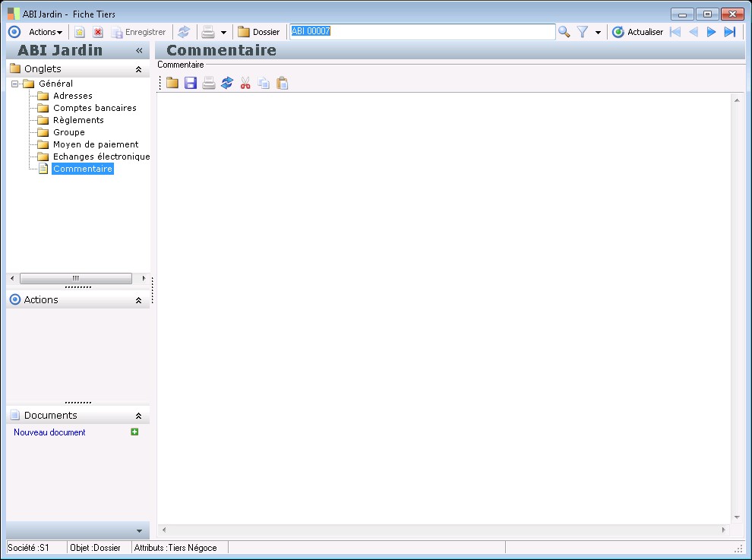Viewport: 752px width, 560px height.
Task: Click the magnifying glass search icon
Action: click(564, 32)
